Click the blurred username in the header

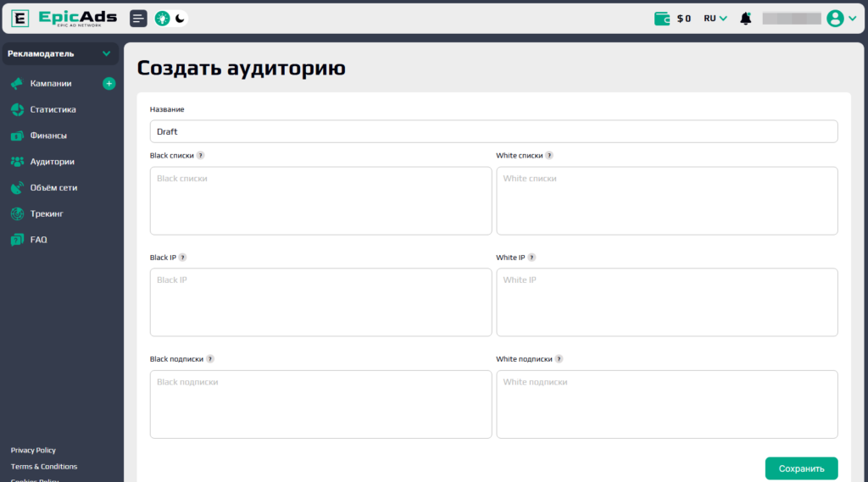click(x=792, y=19)
